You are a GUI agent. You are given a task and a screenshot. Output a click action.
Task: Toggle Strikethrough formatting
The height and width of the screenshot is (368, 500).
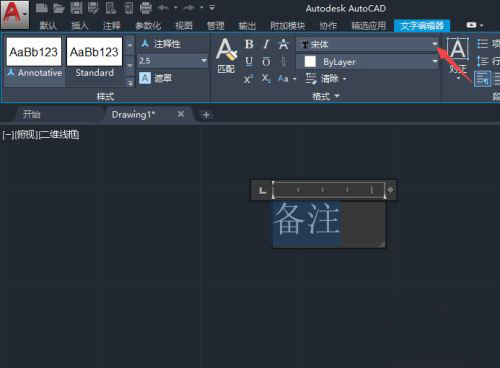283,44
